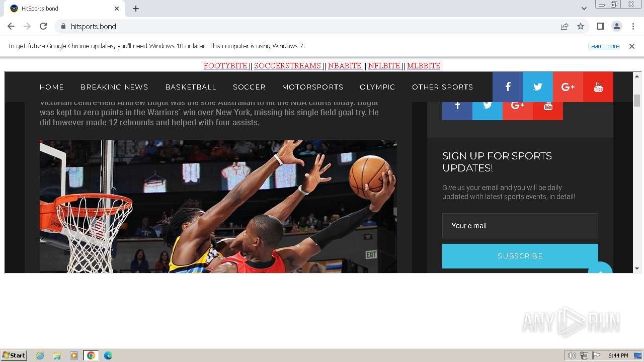The width and height of the screenshot is (644, 362).
Task: Close the HitSports.bond tab
Action: pyautogui.click(x=117, y=9)
